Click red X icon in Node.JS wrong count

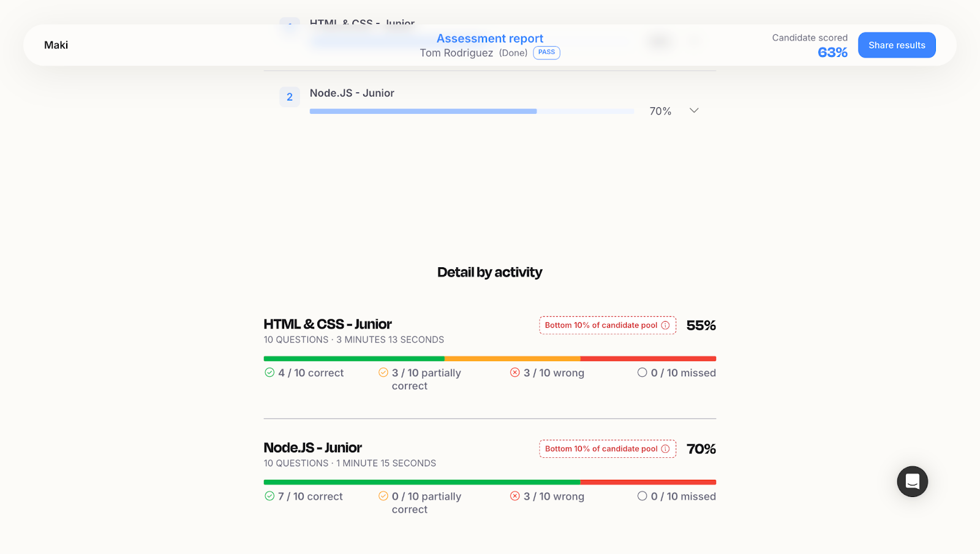coord(515,496)
